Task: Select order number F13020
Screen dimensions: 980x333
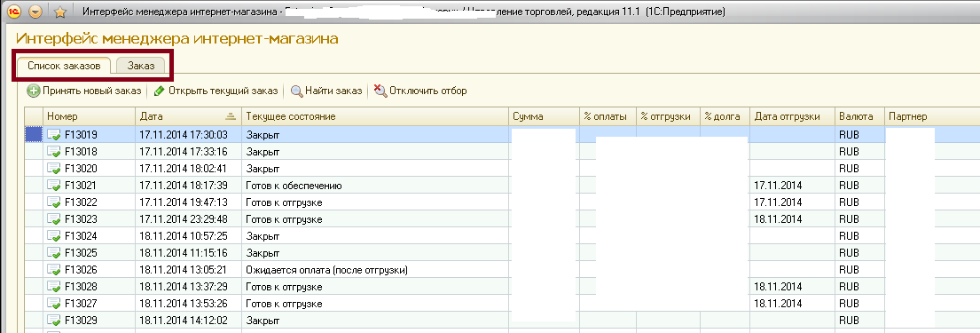Action: pyautogui.click(x=82, y=169)
